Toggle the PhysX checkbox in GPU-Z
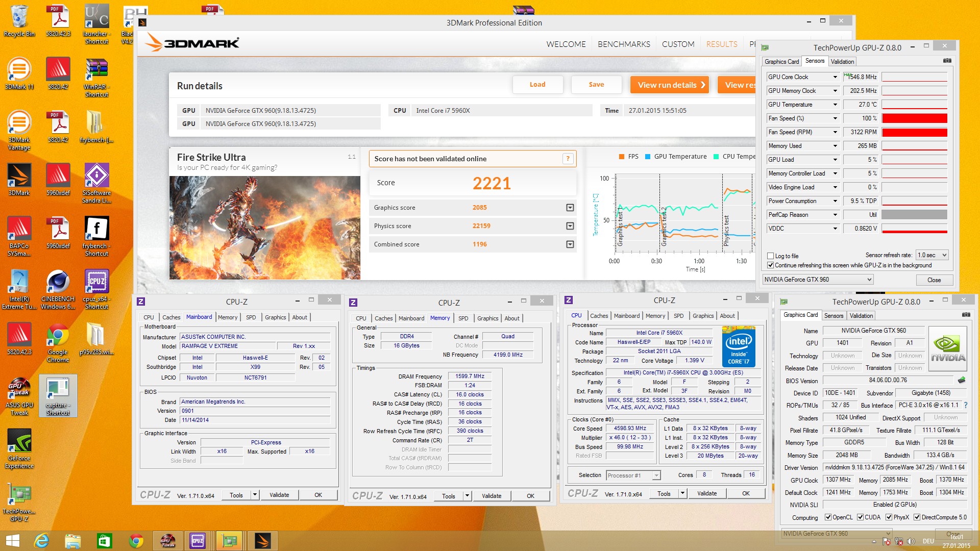The image size is (980, 551). tap(889, 517)
